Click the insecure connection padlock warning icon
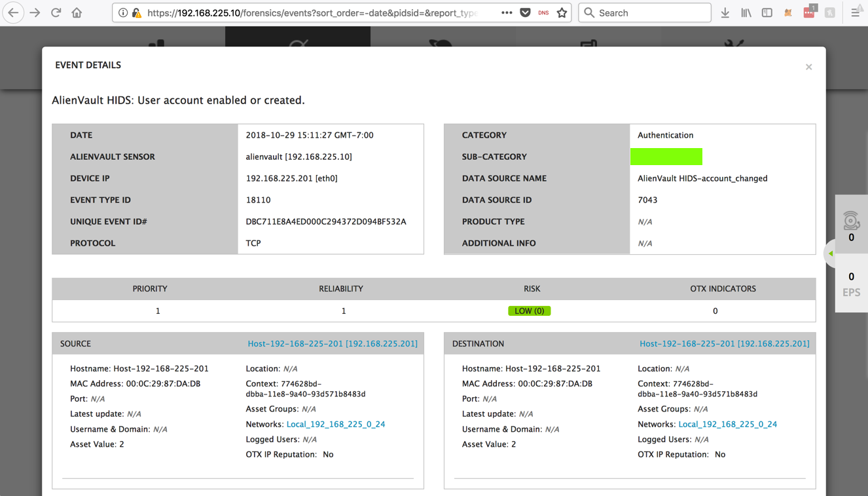Viewport: 868px width, 496px height. coord(137,12)
